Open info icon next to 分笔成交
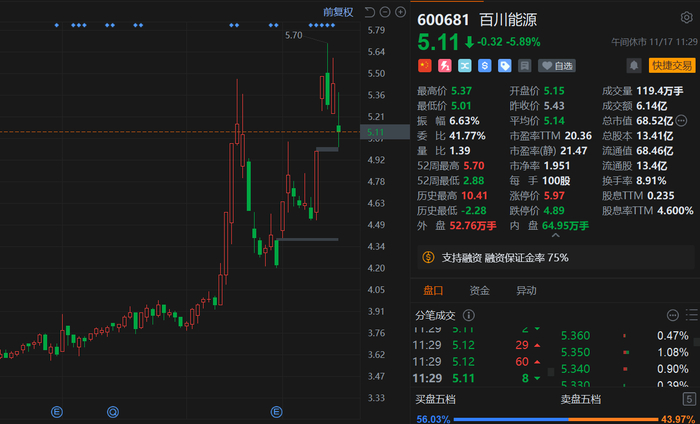This screenshot has width=700, height=424. point(468,316)
